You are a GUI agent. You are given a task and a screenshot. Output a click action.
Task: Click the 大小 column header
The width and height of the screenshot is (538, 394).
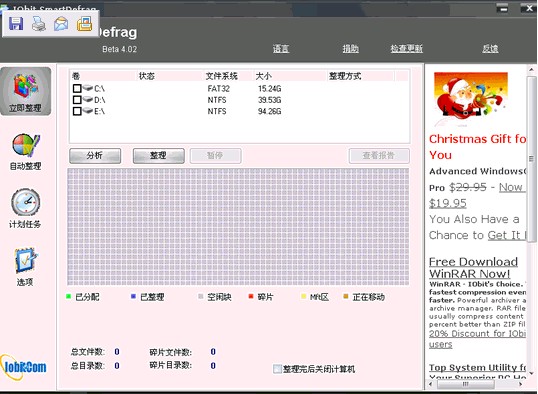point(290,76)
